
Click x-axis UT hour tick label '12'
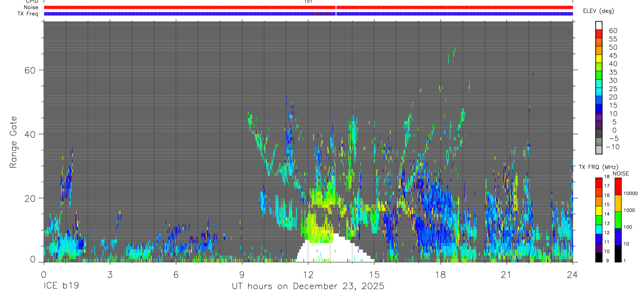(308, 274)
